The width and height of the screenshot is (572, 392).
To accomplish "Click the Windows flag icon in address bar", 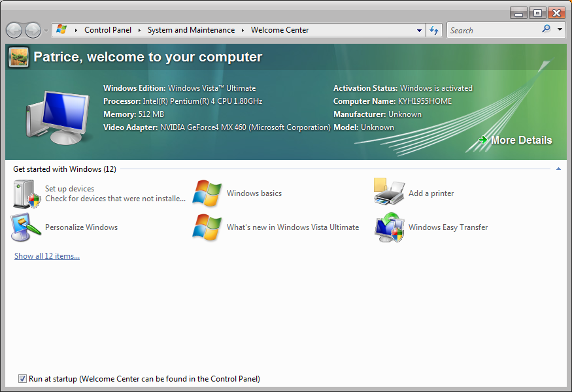I will (61, 29).
